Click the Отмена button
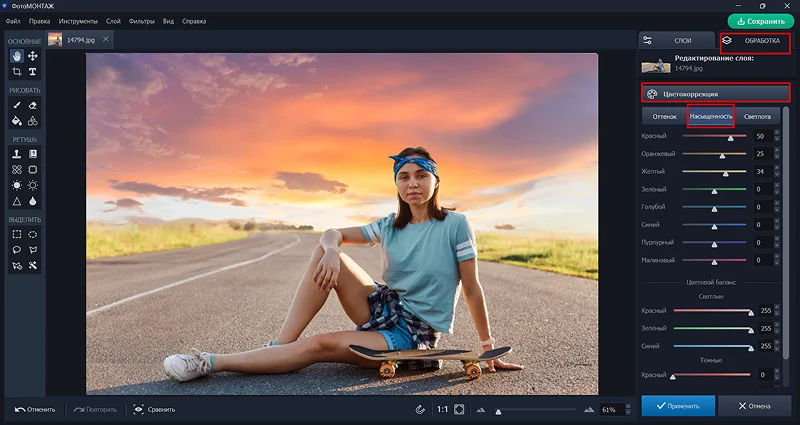 click(755, 406)
